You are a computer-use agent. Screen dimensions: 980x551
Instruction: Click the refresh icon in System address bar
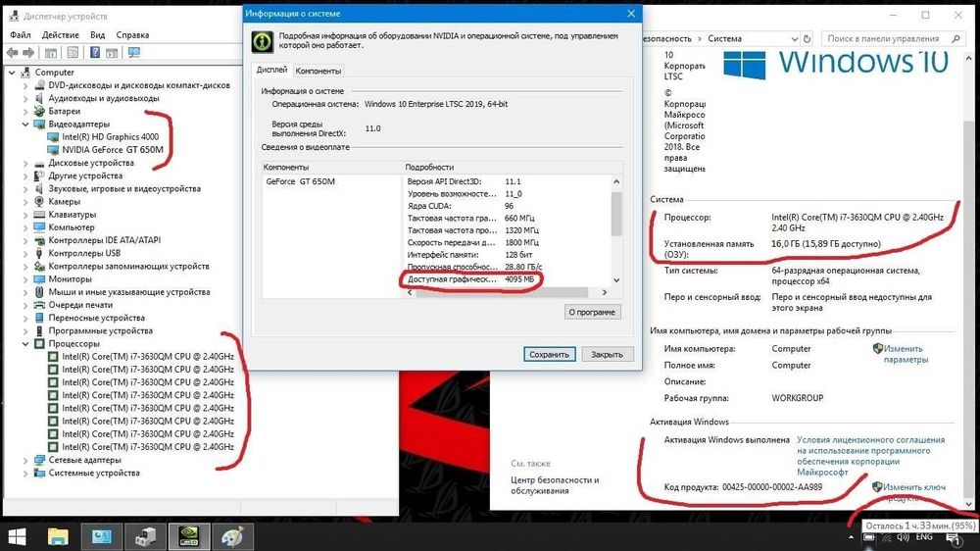pos(807,39)
